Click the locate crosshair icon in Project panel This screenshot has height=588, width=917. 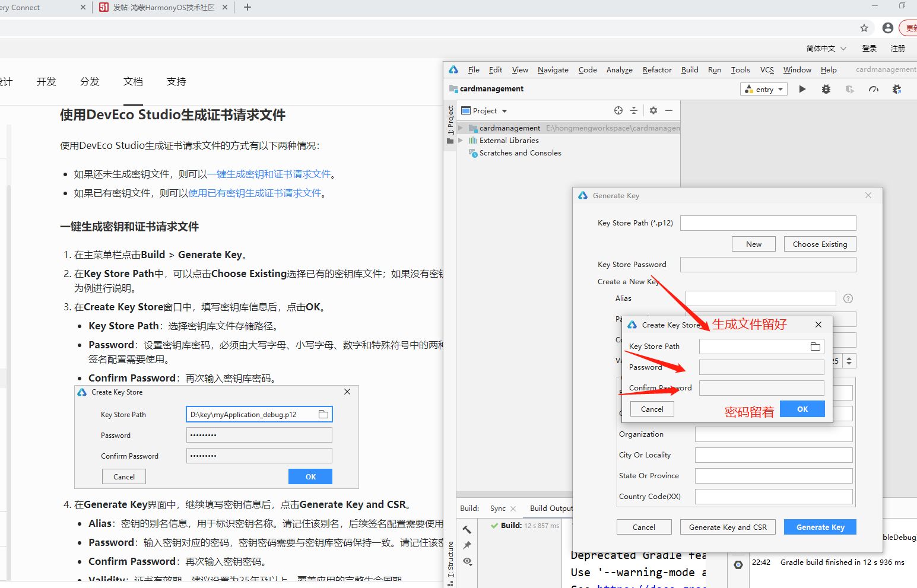(618, 110)
